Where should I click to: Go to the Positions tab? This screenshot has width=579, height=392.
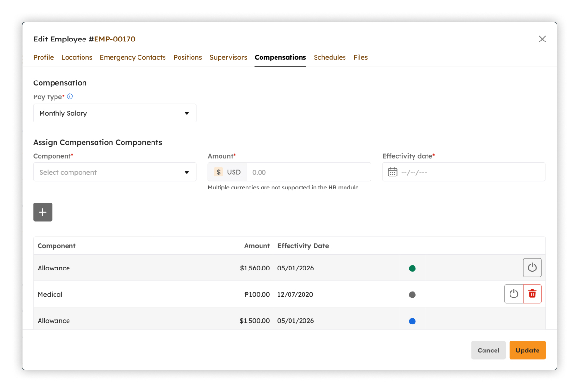click(x=188, y=57)
